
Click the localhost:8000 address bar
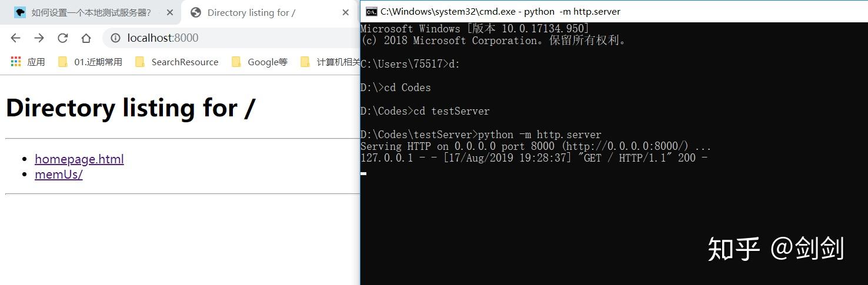tap(232, 38)
